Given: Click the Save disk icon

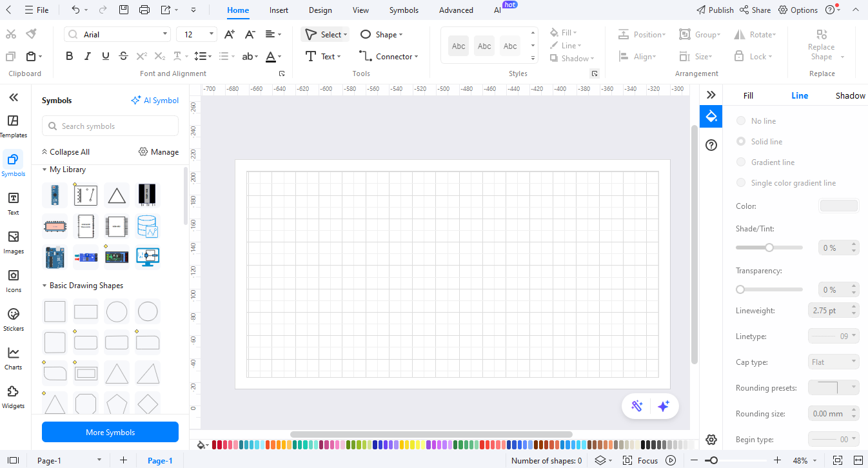Looking at the screenshot, I should (x=124, y=10).
